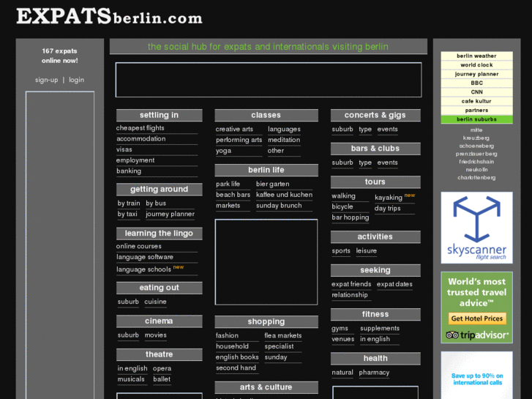Open the accommodation link
Image resolution: width=532 pixels, height=399 pixels.
coord(141,138)
